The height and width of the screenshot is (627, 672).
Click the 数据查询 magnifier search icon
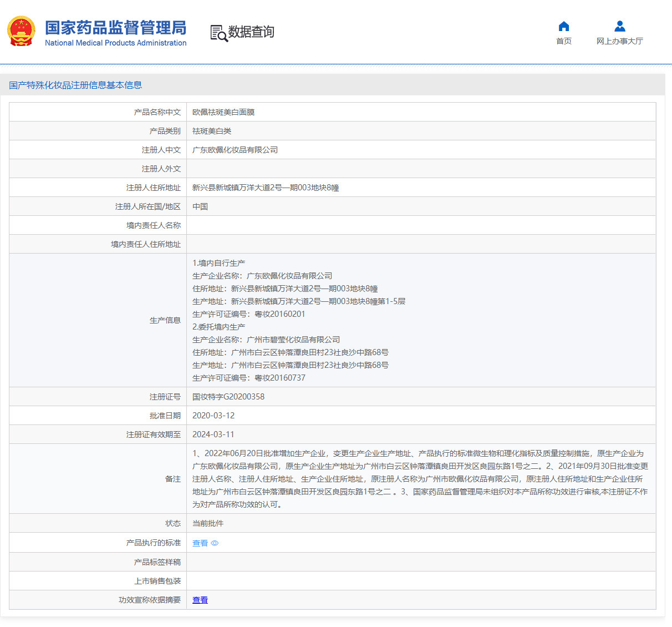218,33
